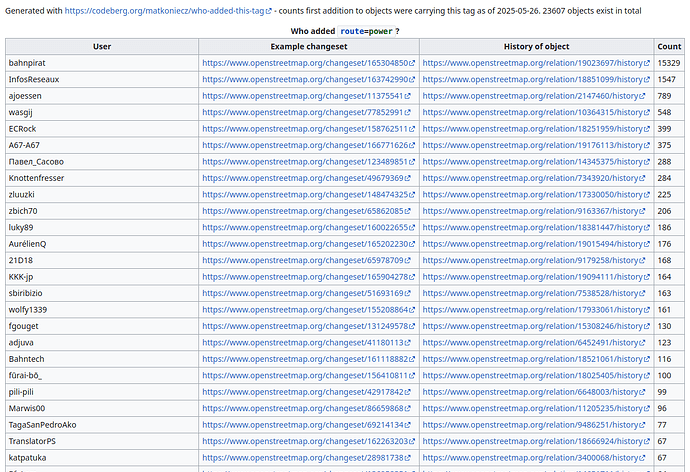Screen dimensions: 690x472
Task: Open changeset 51693169 for sbiribizio
Action: tap(306, 293)
